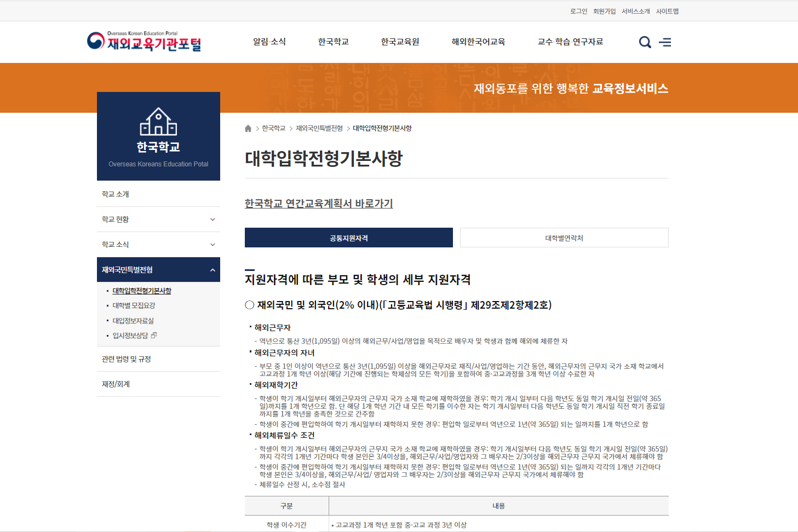798x532 pixels.
Task: Click the 대학입학전형기본사항 page heading
Action: pyautogui.click(x=324, y=158)
